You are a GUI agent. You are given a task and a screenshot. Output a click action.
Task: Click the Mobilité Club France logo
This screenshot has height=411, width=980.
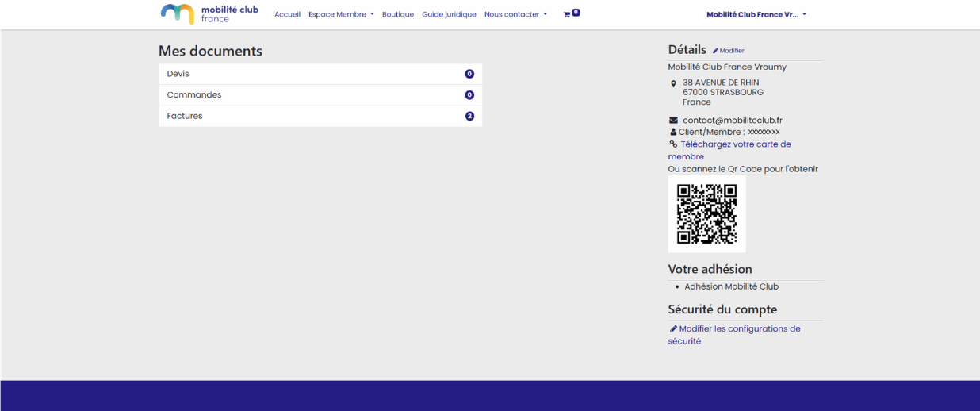pyautogui.click(x=209, y=13)
